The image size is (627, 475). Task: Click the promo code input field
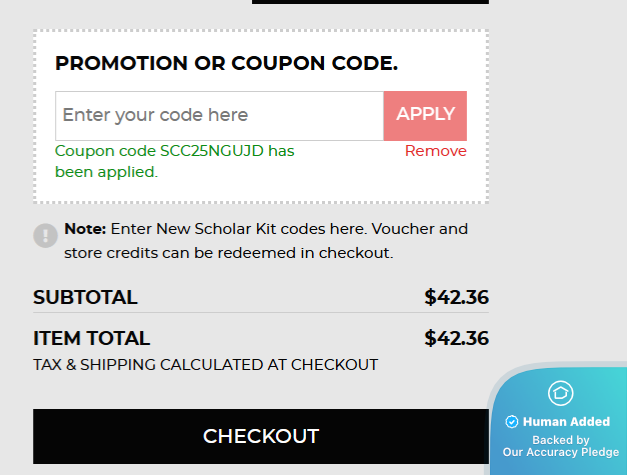click(x=219, y=116)
